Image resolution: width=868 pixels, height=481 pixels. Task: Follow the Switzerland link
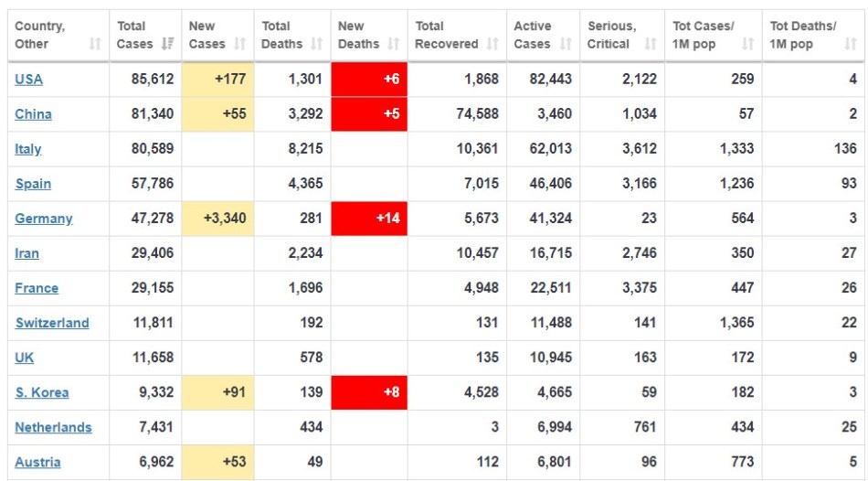(52, 323)
